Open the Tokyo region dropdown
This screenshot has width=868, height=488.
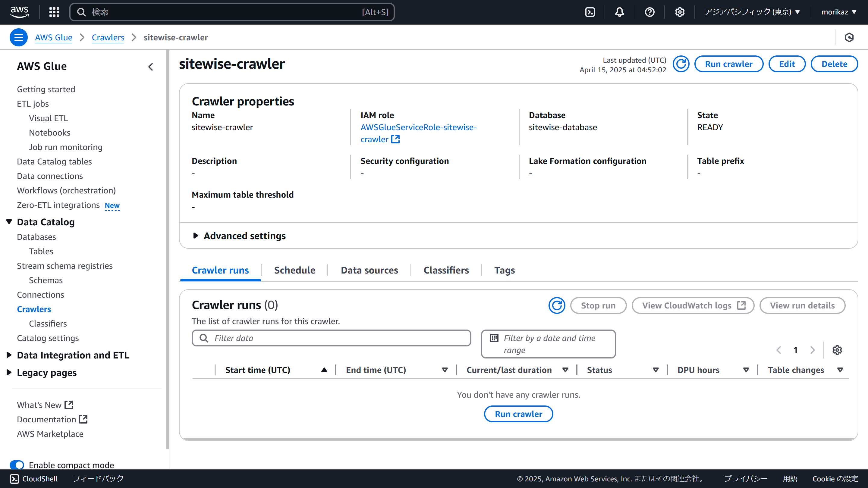point(752,12)
